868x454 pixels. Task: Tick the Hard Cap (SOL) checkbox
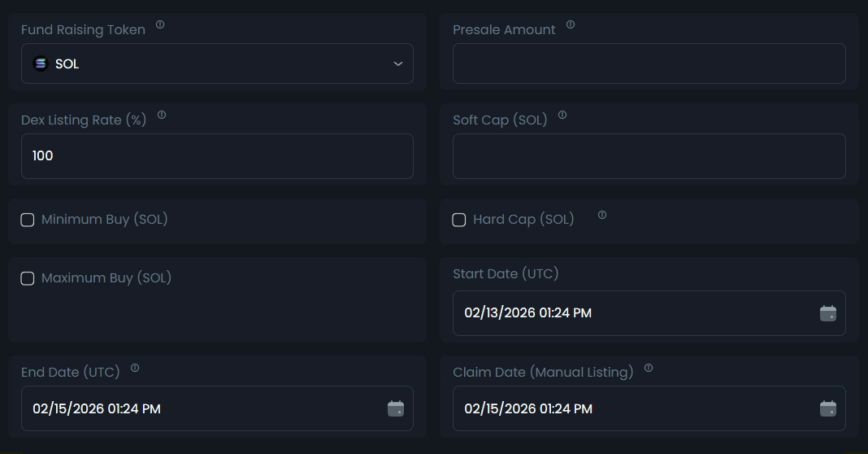coord(459,220)
